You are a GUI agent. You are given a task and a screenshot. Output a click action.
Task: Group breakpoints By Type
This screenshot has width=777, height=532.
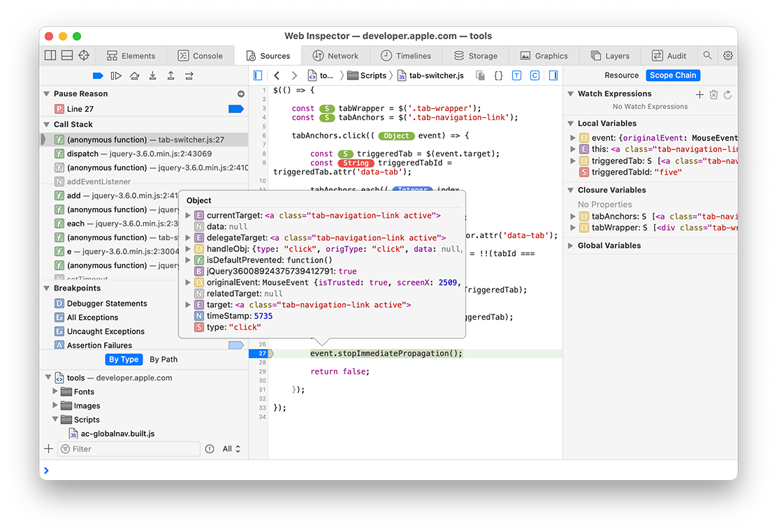tap(124, 359)
